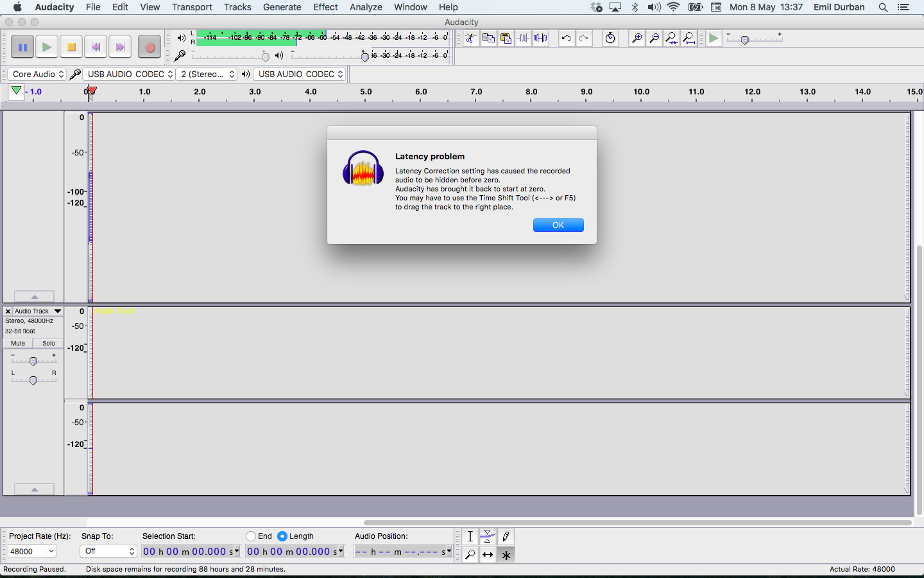Open the Transport menu
This screenshot has width=924, height=578.
point(192,7)
